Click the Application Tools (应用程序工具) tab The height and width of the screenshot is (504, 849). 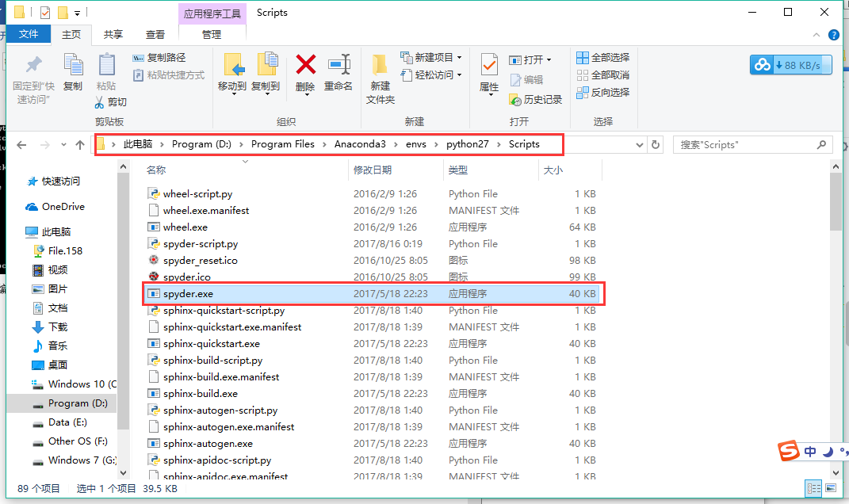coord(212,14)
